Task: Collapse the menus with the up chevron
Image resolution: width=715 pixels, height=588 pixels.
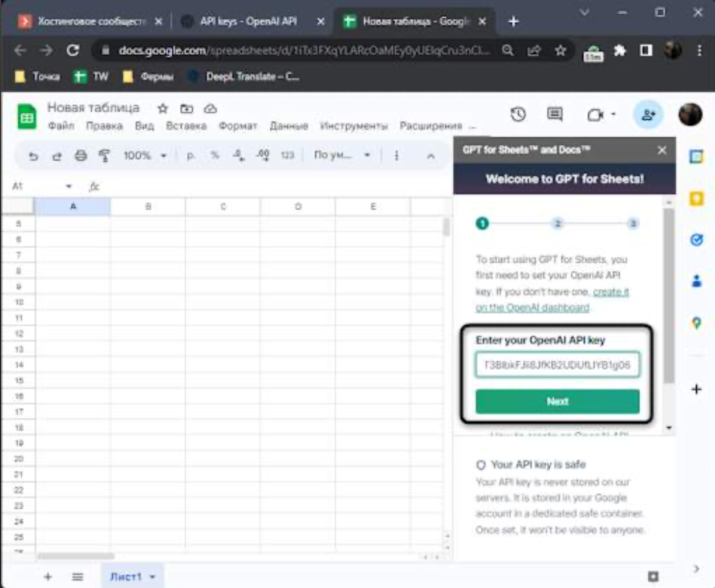Action: 431,156
